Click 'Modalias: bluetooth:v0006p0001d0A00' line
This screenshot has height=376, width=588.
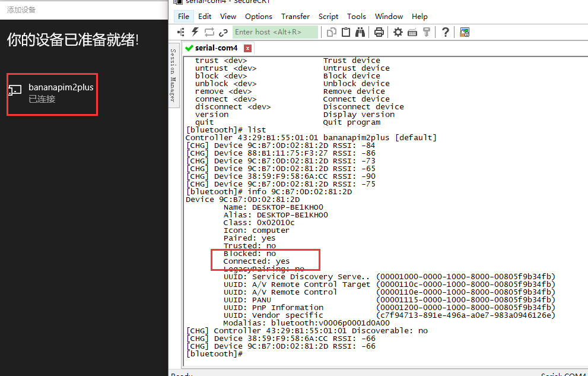click(x=306, y=323)
